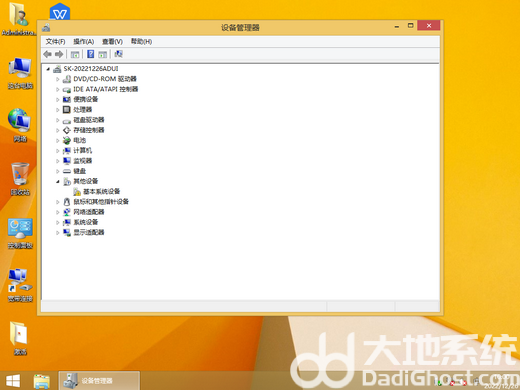Screen dimensions: 520x390
Task: Select the SK-20221226ADUI computer icon
Action: pyautogui.click(x=57, y=69)
